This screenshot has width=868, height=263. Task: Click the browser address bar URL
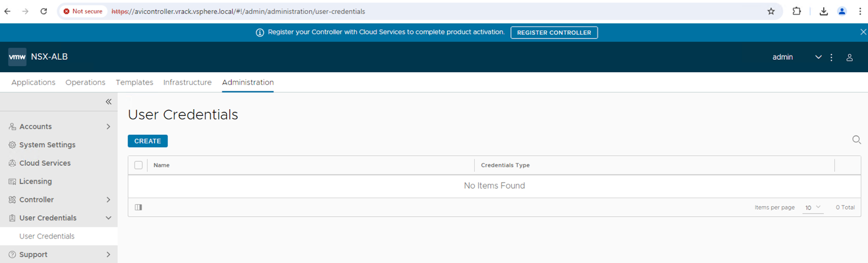[x=238, y=11]
